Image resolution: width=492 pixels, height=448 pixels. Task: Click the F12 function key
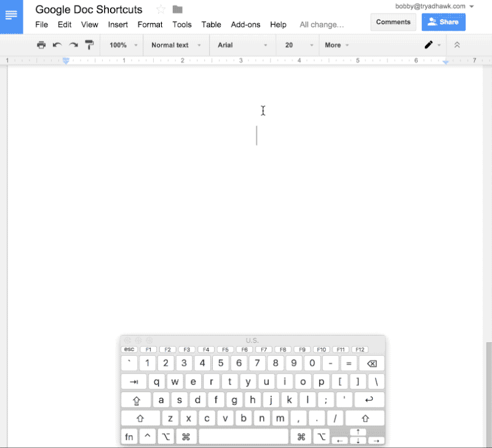[x=360, y=349]
